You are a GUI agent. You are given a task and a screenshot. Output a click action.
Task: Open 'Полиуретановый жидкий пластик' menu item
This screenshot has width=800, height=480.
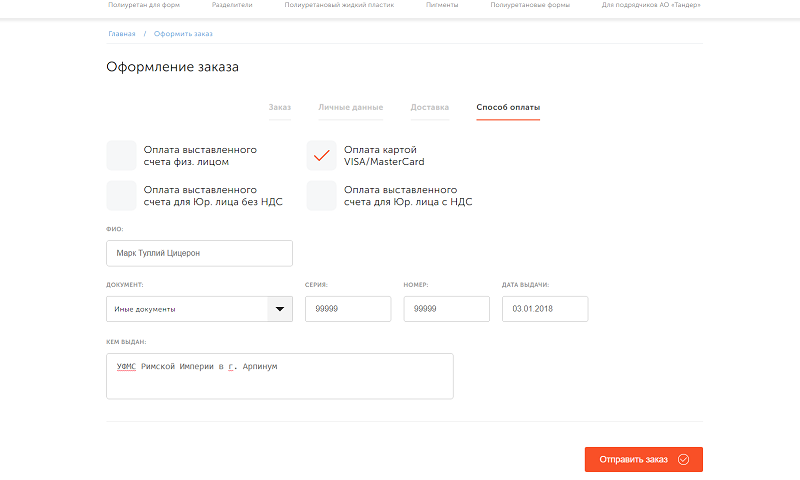[x=339, y=5]
